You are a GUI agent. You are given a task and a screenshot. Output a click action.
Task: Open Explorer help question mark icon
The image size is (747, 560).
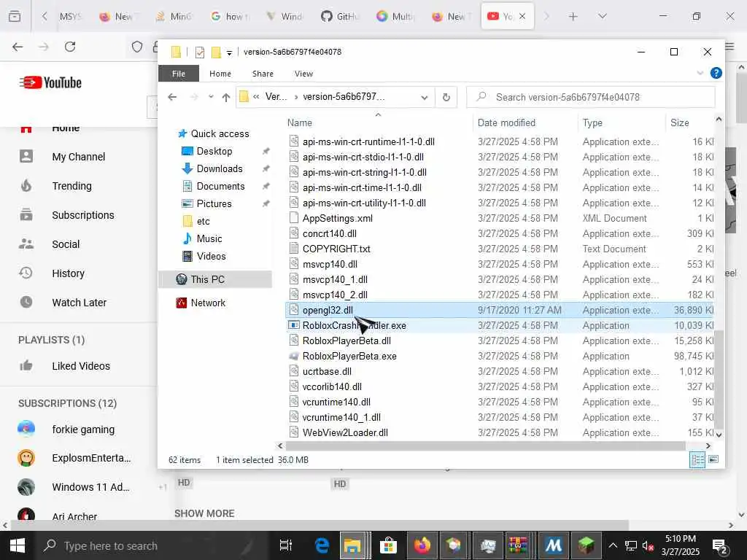(716, 74)
